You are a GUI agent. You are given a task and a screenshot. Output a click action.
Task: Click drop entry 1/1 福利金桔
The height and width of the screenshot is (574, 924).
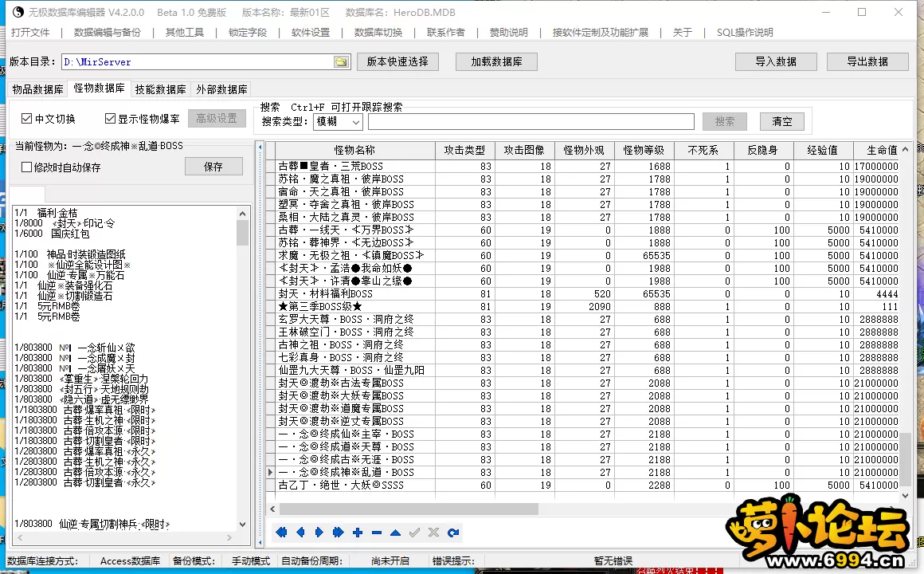tap(46, 213)
